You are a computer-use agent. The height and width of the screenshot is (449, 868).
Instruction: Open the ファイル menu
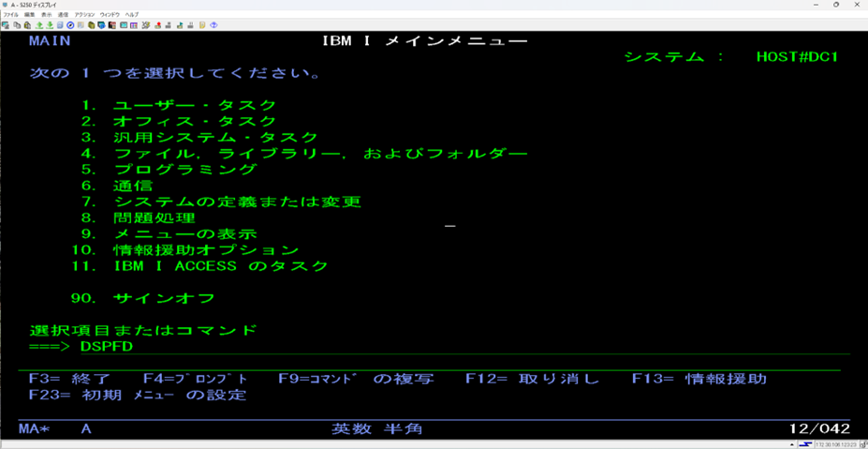coord(11,14)
